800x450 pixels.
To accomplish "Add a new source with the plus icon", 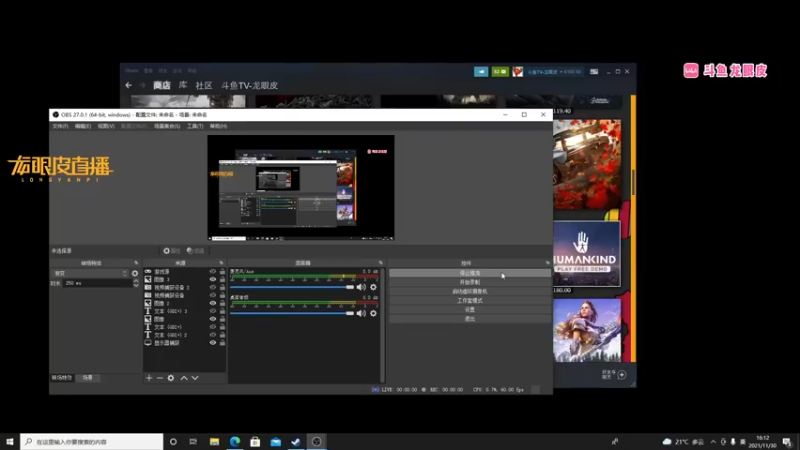I will coord(149,378).
